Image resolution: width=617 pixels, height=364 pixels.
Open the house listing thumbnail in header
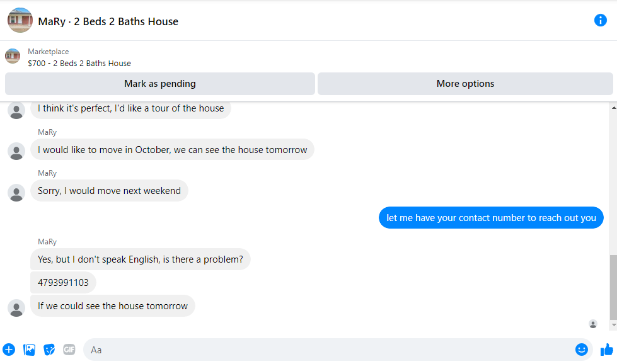click(20, 20)
